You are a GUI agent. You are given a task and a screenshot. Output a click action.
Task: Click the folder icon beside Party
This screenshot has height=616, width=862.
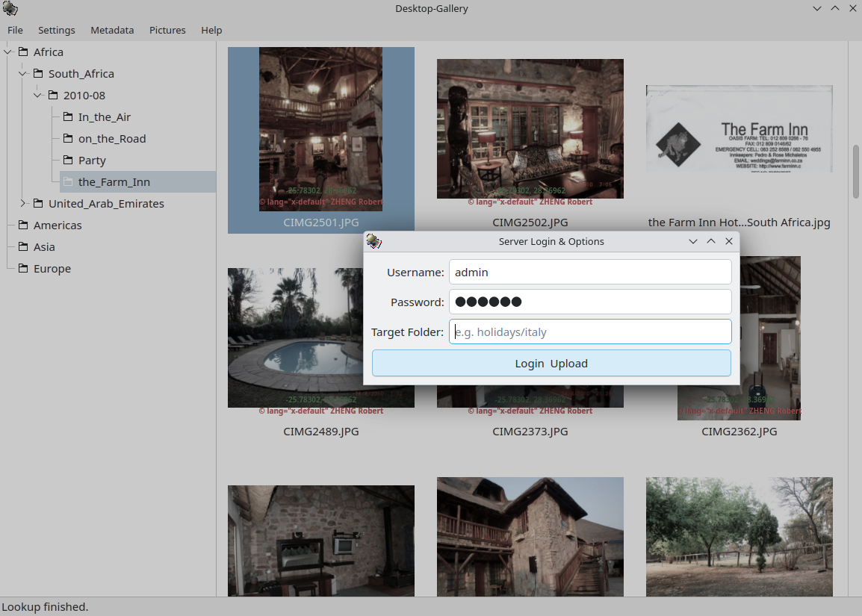click(68, 161)
